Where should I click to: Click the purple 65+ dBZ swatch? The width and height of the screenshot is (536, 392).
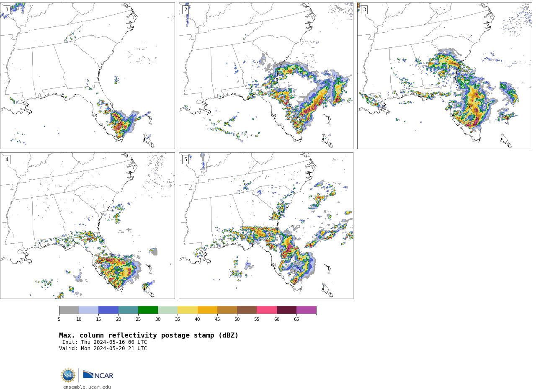pyautogui.click(x=306, y=310)
